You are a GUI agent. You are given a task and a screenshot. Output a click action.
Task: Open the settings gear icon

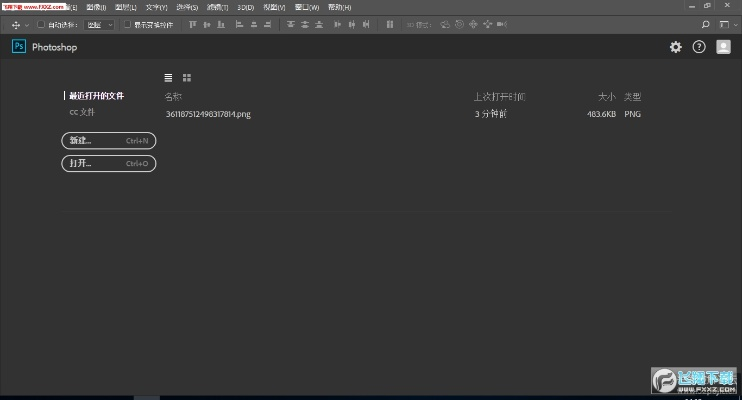(x=676, y=47)
